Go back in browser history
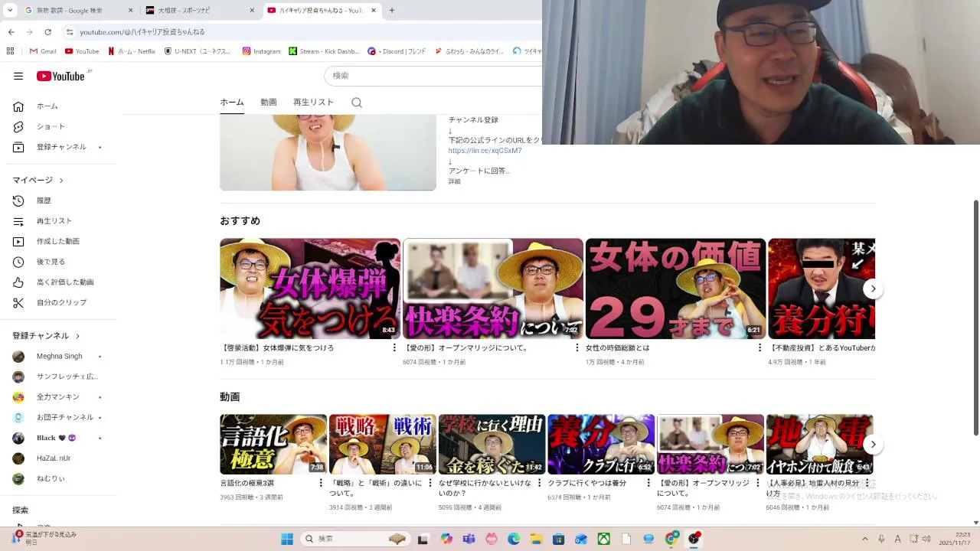Screen dimensions: 980x551 pyautogui.click(x=11, y=32)
